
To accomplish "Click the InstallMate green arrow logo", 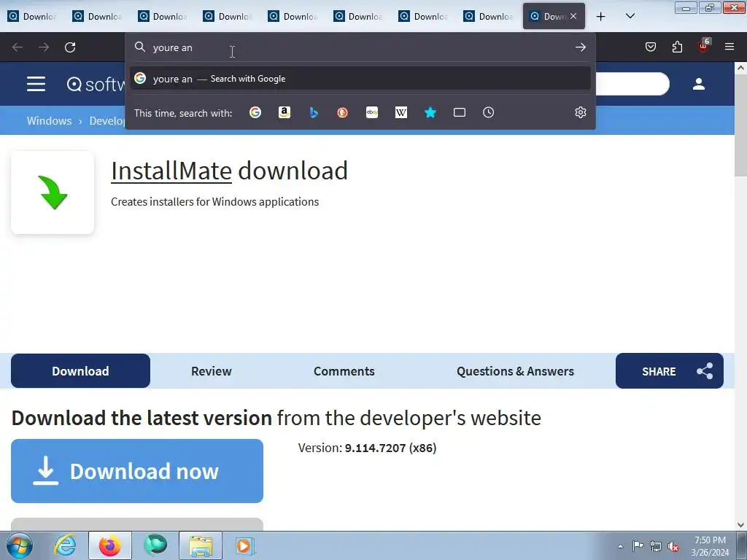I will coord(53,192).
